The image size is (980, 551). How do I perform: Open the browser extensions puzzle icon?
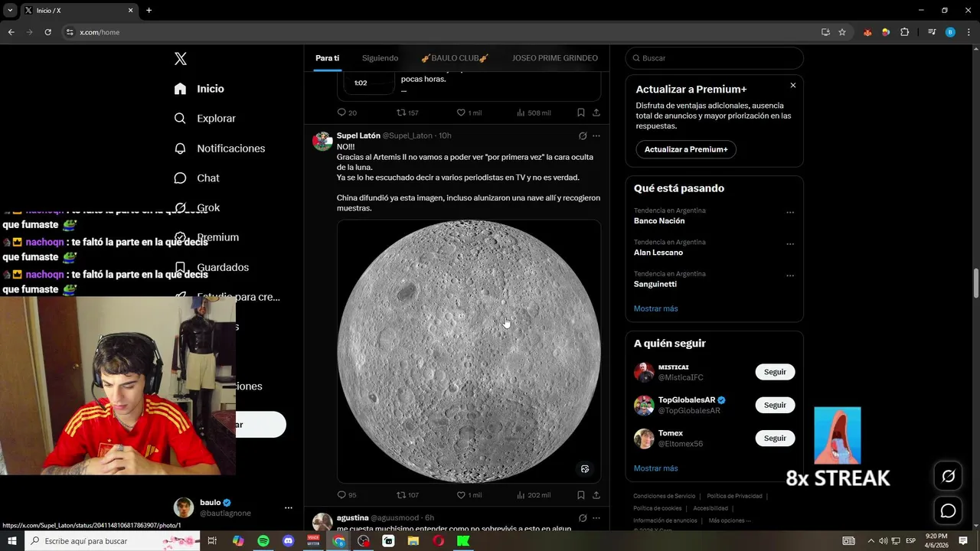pyautogui.click(x=905, y=32)
